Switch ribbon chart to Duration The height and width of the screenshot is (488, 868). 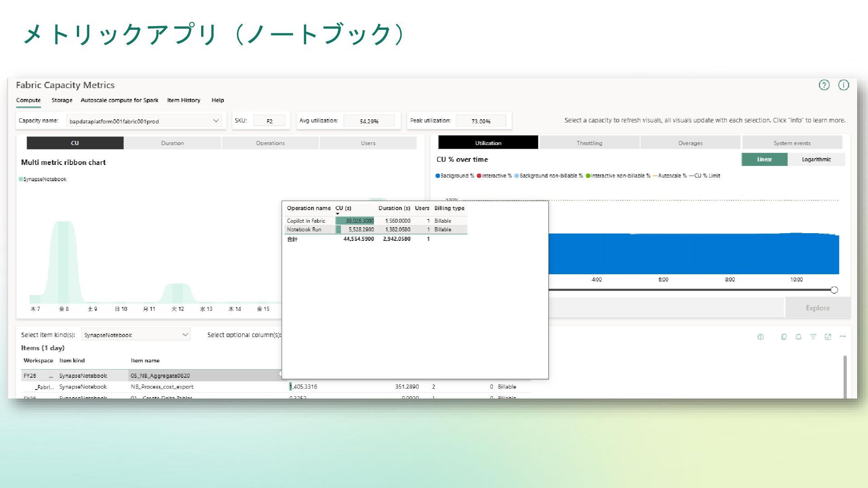[173, 143]
